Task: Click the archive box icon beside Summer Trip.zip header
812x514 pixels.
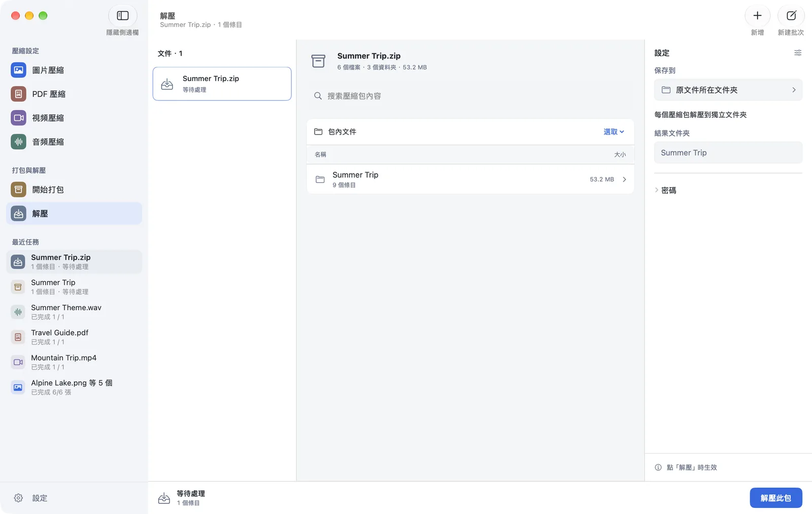Action: point(318,61)
